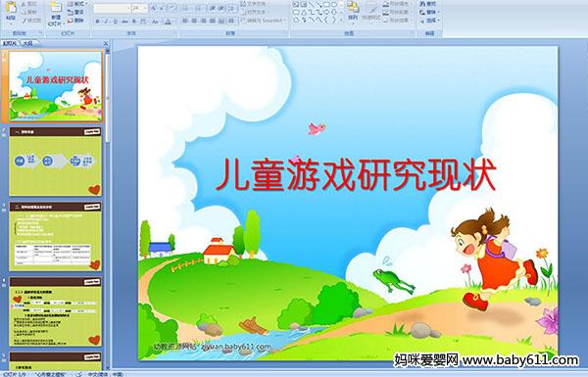Click the Replace icon in editing group

coord(428,12)
